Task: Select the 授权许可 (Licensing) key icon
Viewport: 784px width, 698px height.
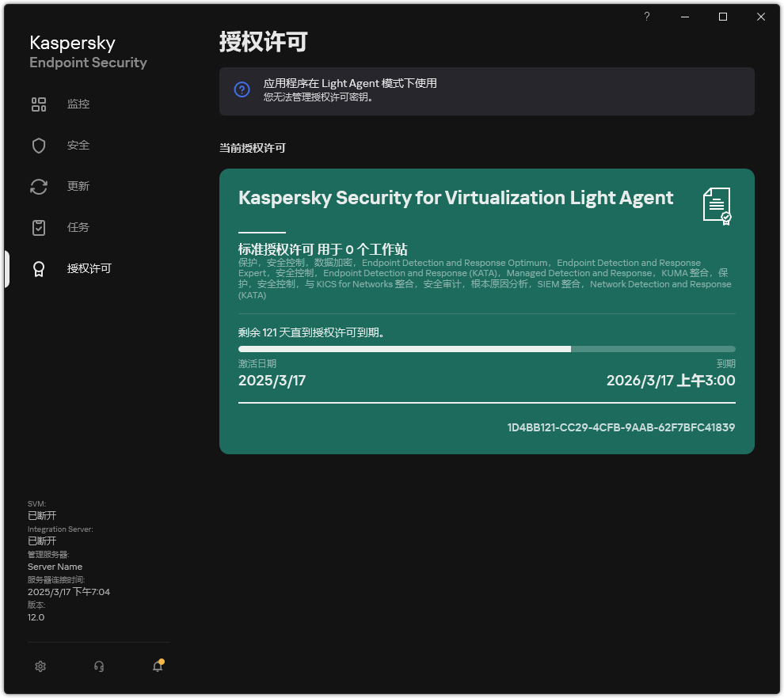Action: coord(39,268)
